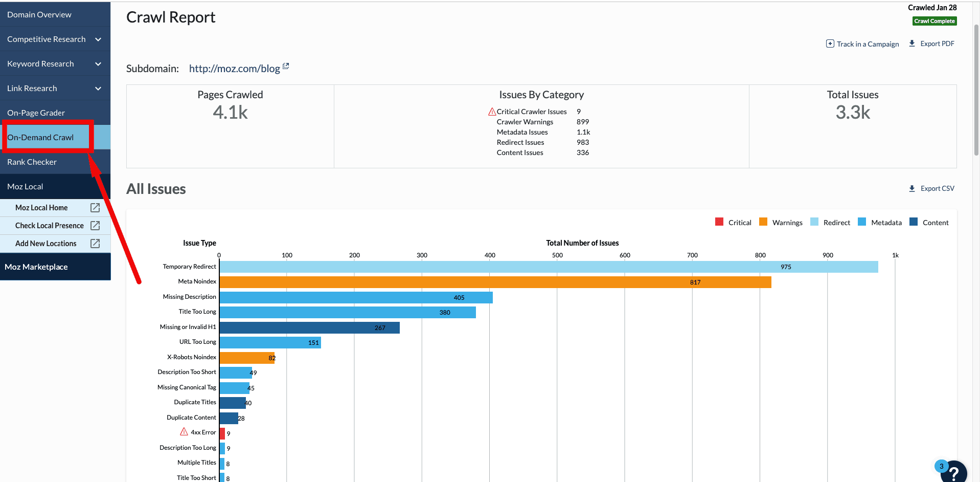Toggle the Critical legend item
Viewport: 980px width, 482px height.
click(734, 223)
